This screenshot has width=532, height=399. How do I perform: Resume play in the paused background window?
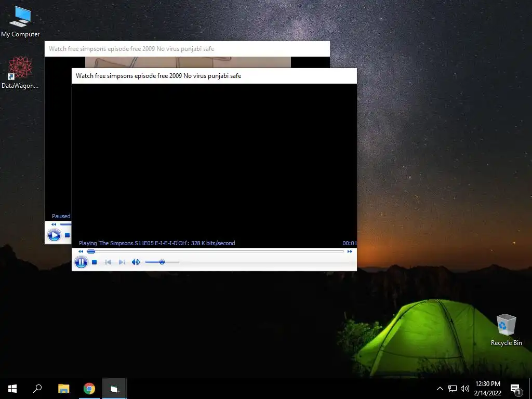coord(54,235)
